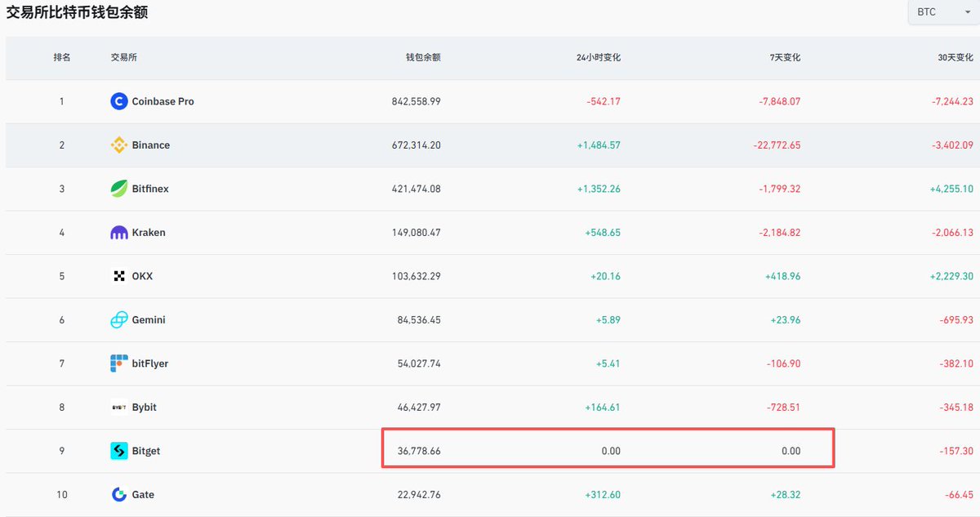
Task: Select Kraken balance 149,080.47
Action: pyautogui.click(x=416, y=233)
